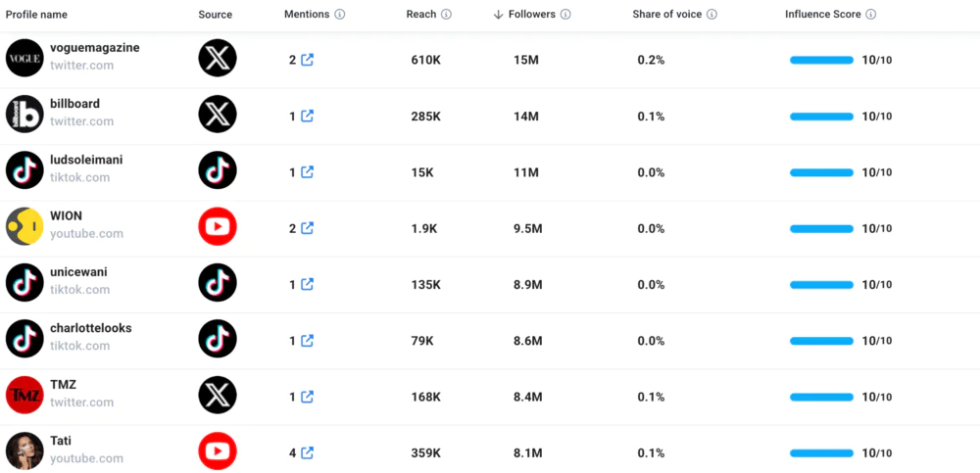
Task: Open unicewani mentions external link icon
Action: (x=308, y=284)
